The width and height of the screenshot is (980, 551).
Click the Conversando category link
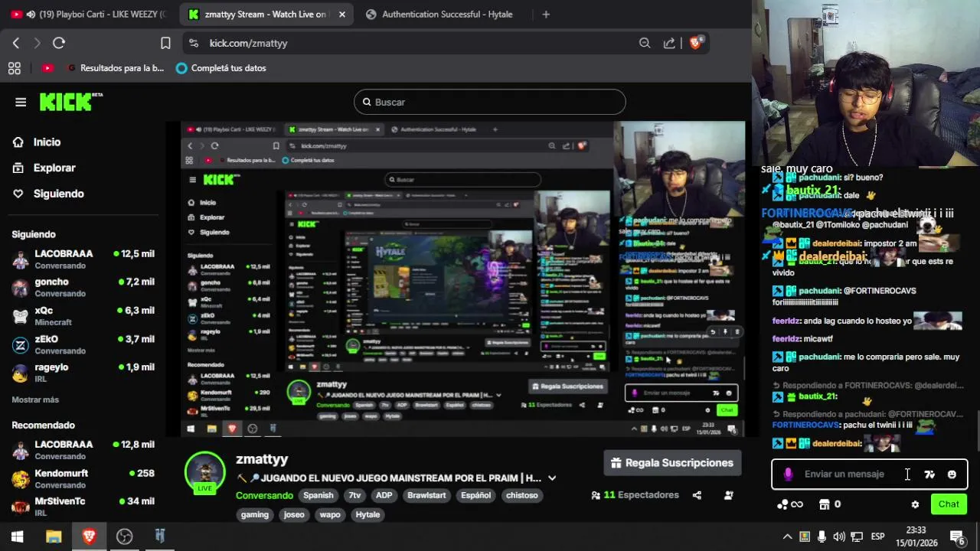(x=264, y=495)
